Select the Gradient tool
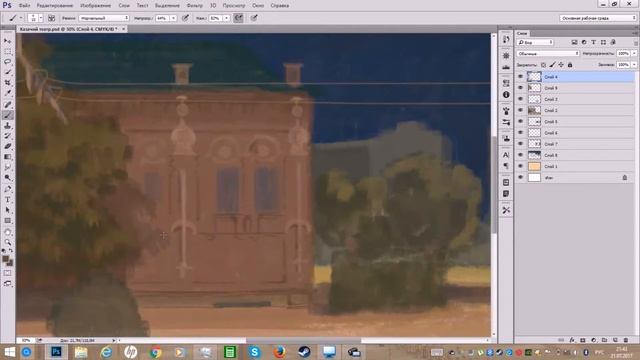640x360 pixels. pyautogui.click(x=7, y=157)
